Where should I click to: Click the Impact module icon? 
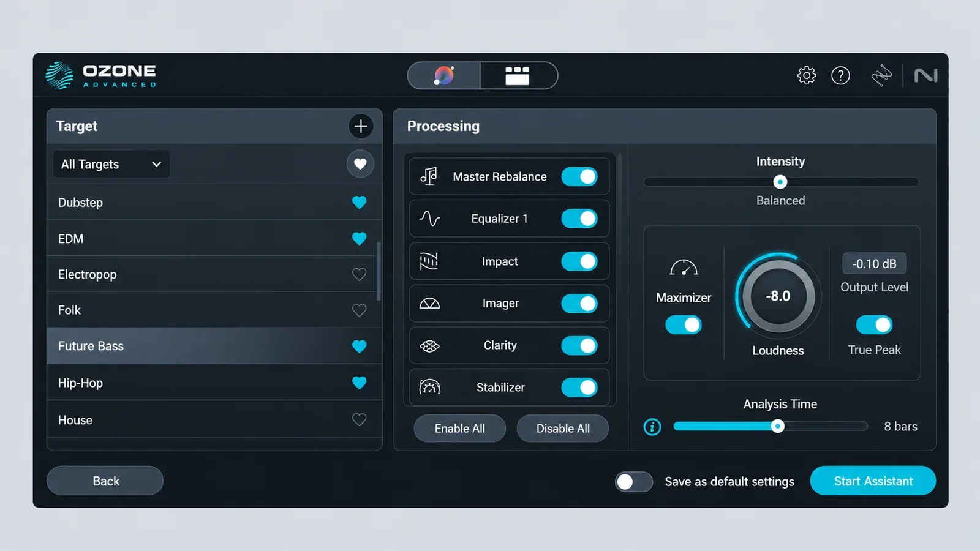pyautogui.click(x=429, y=261)
